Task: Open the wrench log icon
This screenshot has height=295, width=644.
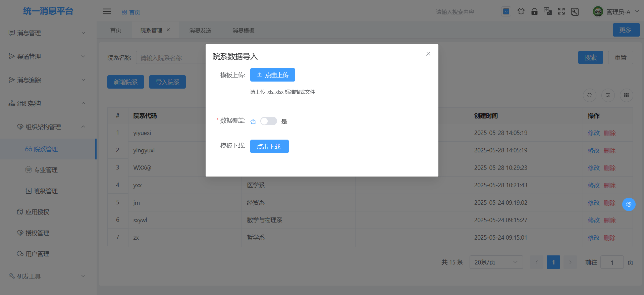Action: click(x=575, y=12)
